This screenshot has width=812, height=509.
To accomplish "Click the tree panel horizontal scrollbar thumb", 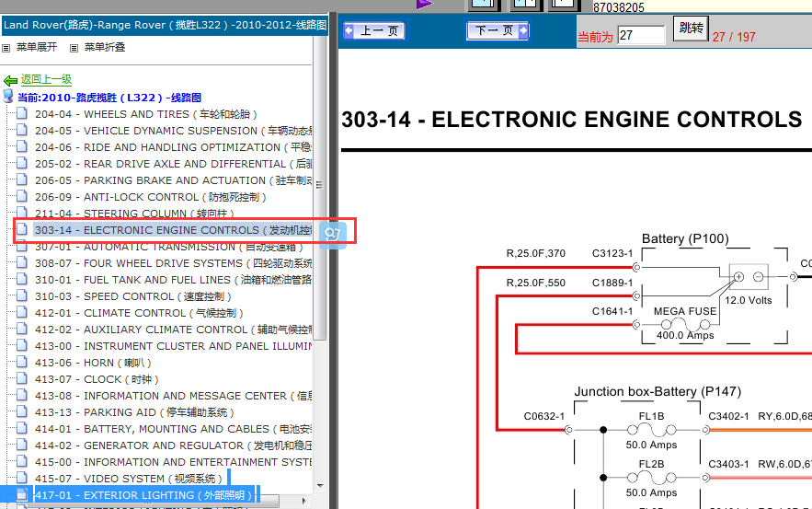I will pyautogui.click(x=147, y=502).
